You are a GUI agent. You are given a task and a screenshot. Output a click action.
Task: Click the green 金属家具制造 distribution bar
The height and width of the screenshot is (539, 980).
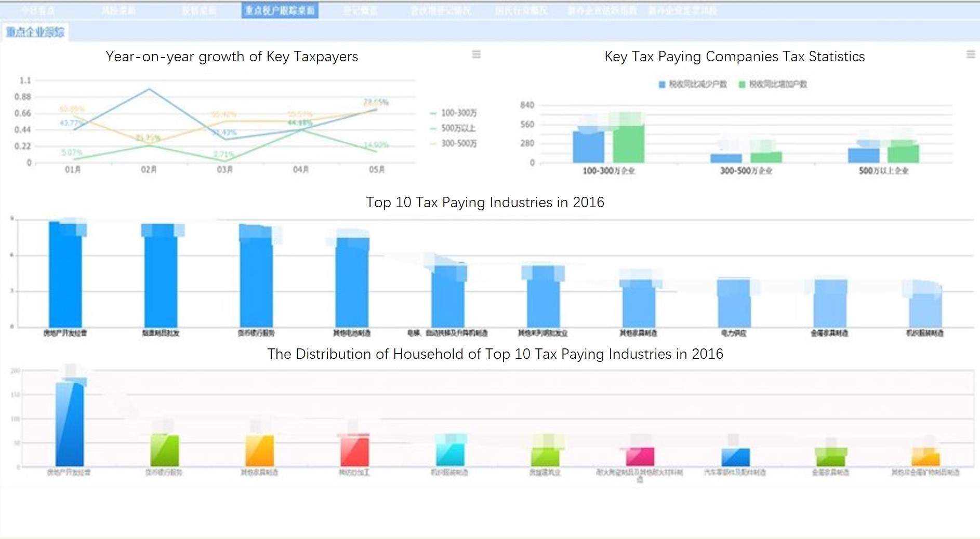click(x=831, y=457)
